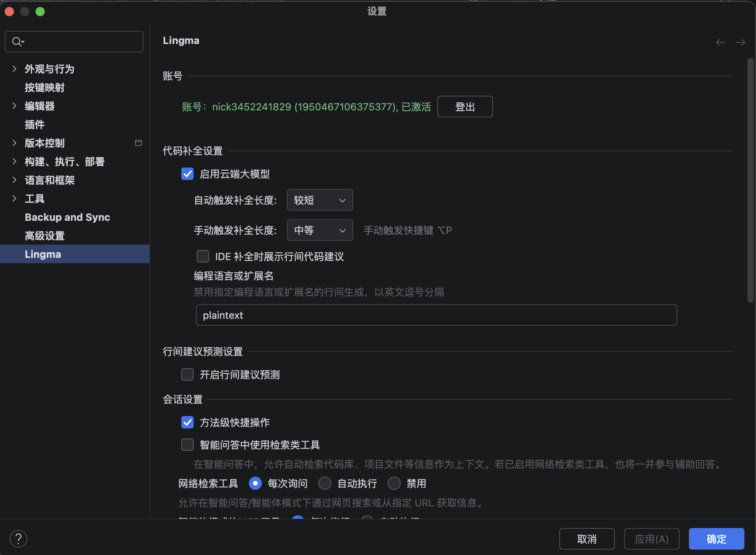Open the 自动触发补全长度 dropdown
The width and height of the screenshot is (756, 555).
point(320,200)
